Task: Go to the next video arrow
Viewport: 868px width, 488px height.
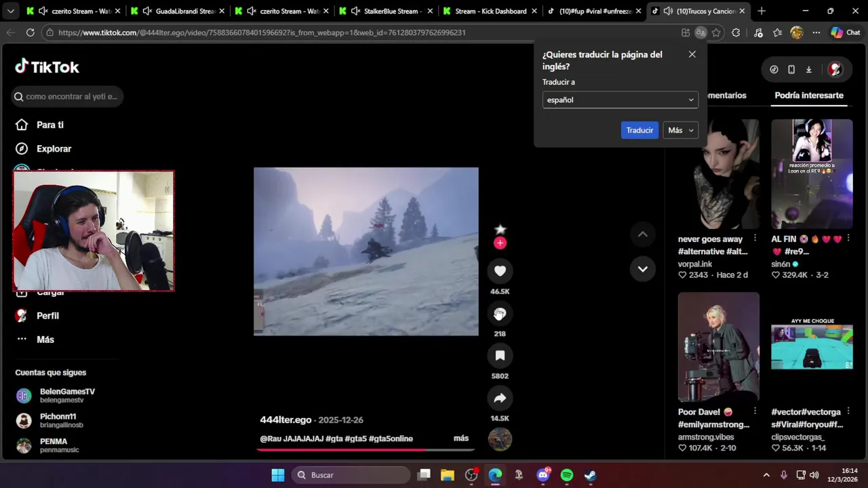Action: [x=642, y=269]
